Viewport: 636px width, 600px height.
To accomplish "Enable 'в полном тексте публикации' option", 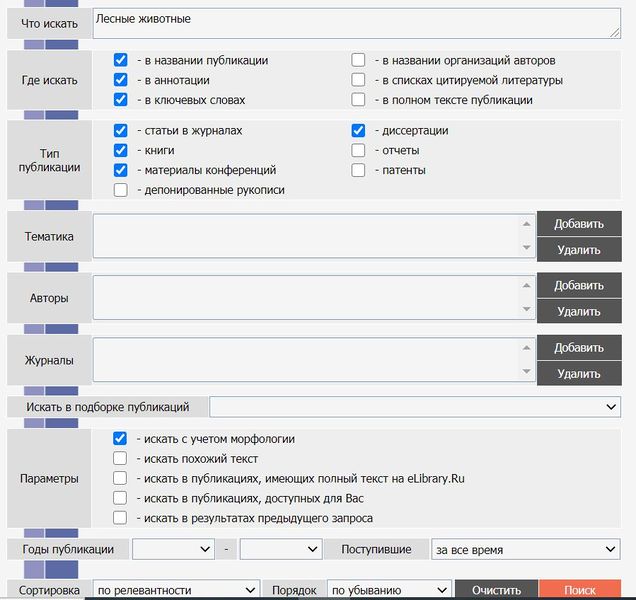I will point(358,100).
